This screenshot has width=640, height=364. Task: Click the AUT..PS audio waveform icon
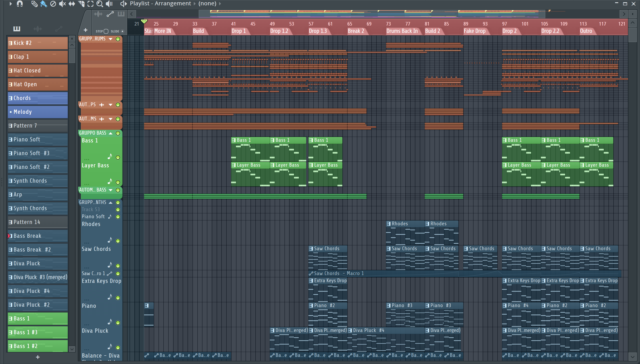coord(102,105)
